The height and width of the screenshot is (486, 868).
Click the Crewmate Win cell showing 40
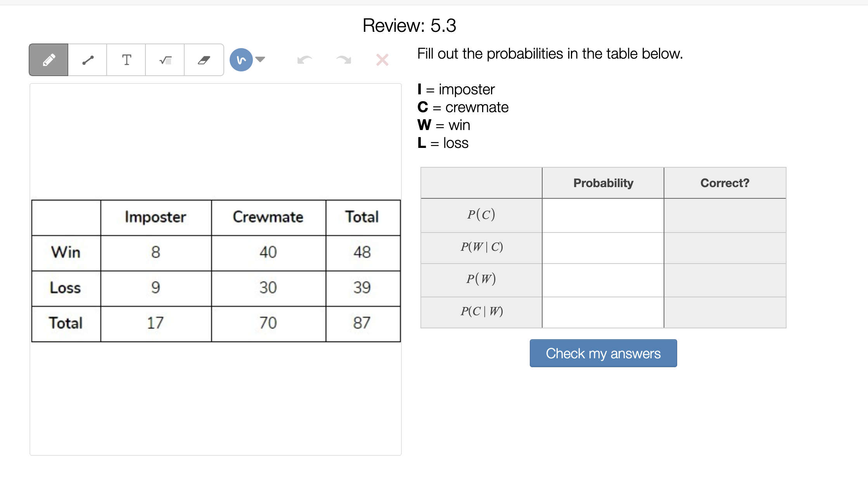(268, 252)
